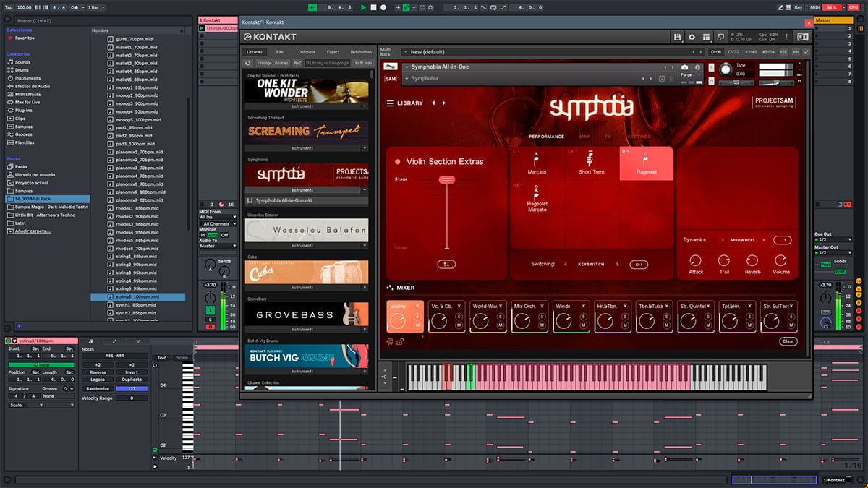Set track Monitor to In
Viewport: 868px width, 488px height.
pyautogui.click(x=203, y=235)
